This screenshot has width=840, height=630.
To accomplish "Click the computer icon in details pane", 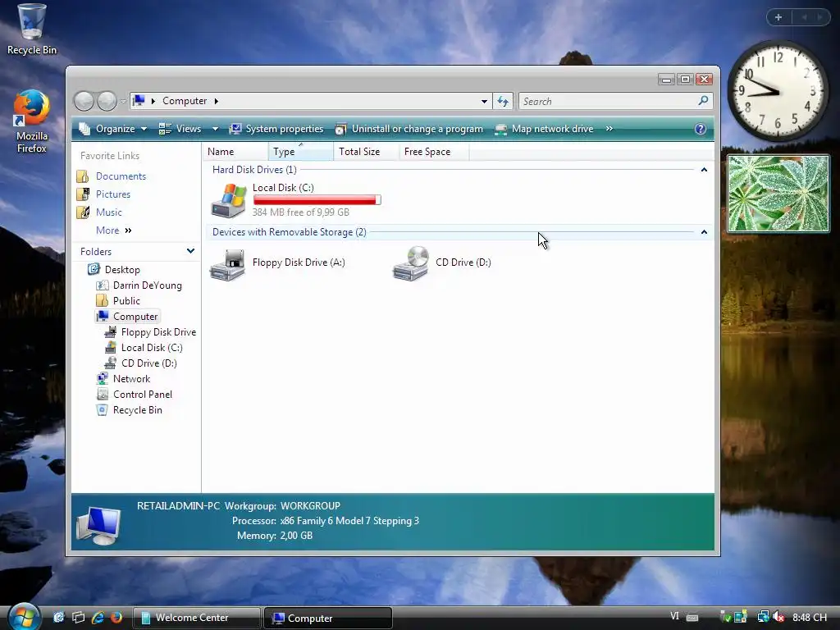I will pyautogui.click(x=98, y=524).
